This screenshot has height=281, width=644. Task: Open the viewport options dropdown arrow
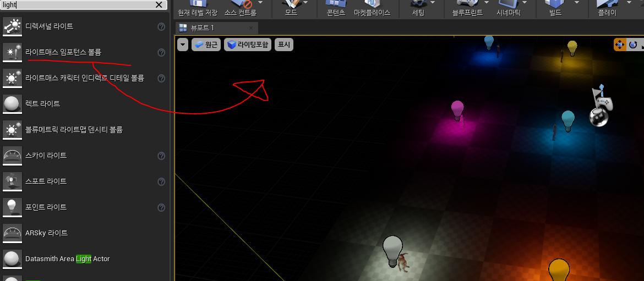tap(183, 45)
